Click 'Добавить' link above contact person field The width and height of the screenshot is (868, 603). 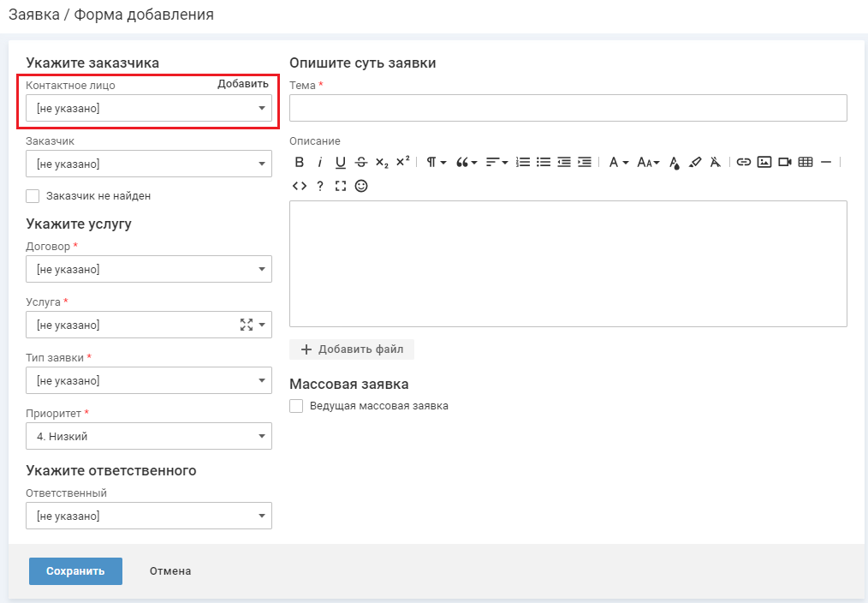coord(242,84)
